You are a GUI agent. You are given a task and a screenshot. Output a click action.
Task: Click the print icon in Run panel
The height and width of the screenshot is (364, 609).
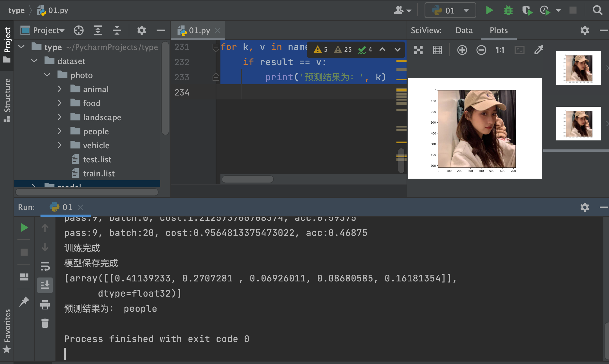(x=45, y=305)
